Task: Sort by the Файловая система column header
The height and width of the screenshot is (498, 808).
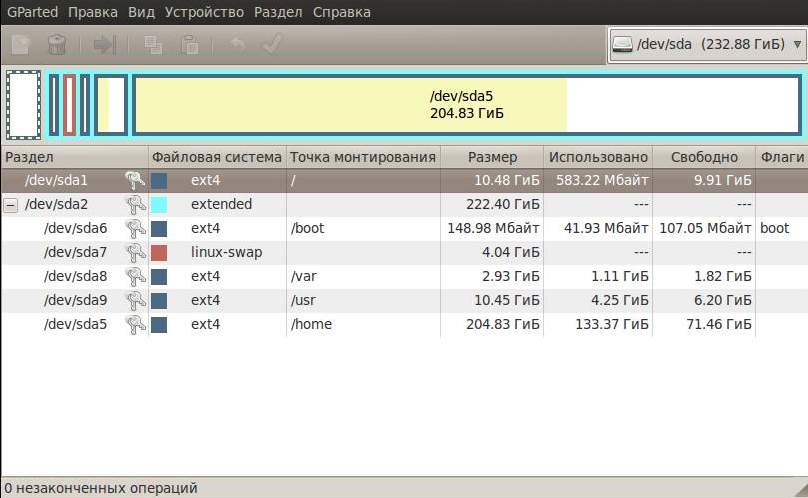Action: [x=217, y=157]
